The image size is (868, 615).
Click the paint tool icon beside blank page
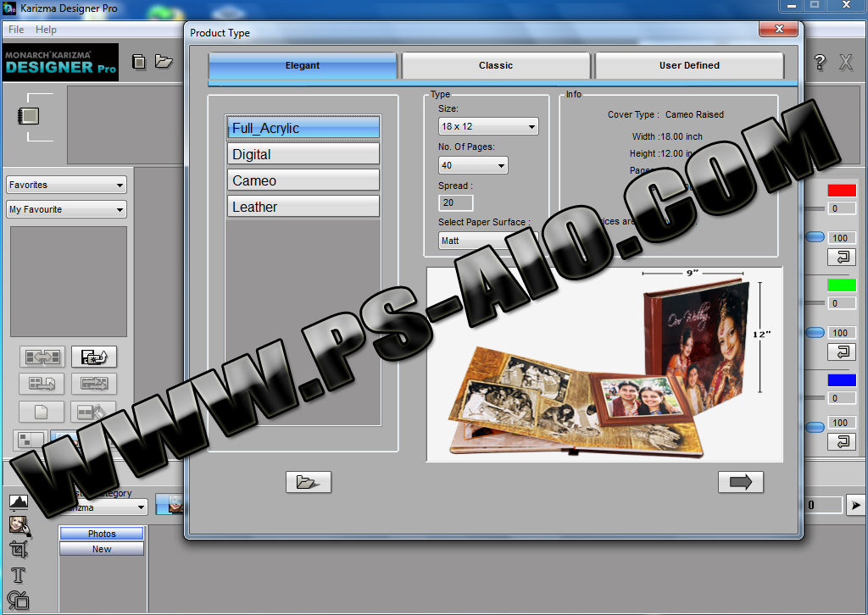point(94,412)
